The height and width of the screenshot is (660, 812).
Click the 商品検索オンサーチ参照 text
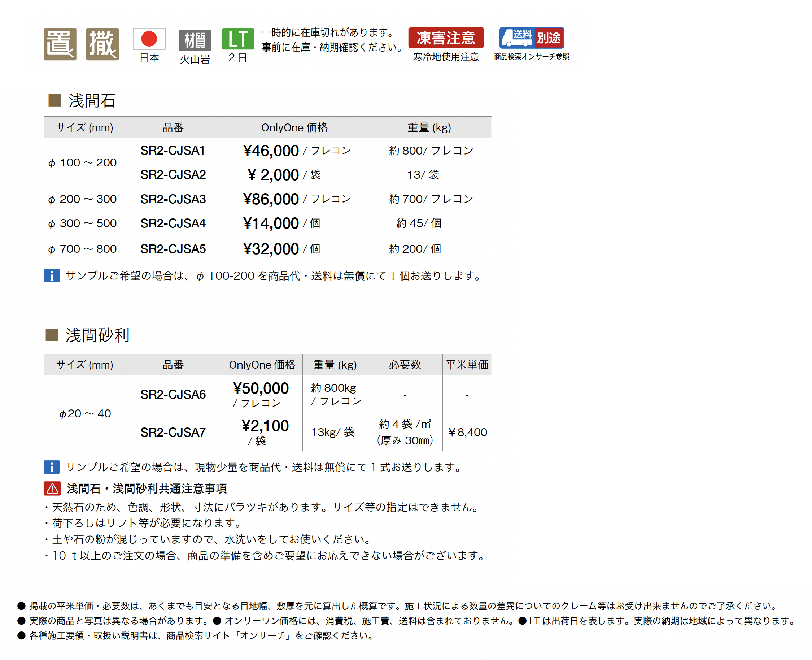[531, 57]
